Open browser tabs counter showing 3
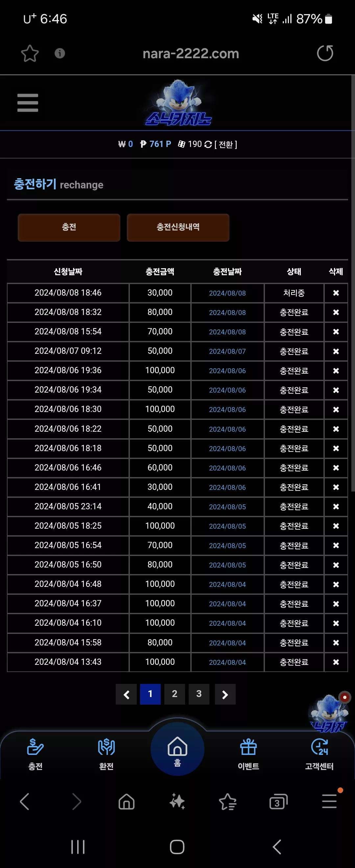The width and height of the screenshot is (355, 868). click(x=278, y=802)
